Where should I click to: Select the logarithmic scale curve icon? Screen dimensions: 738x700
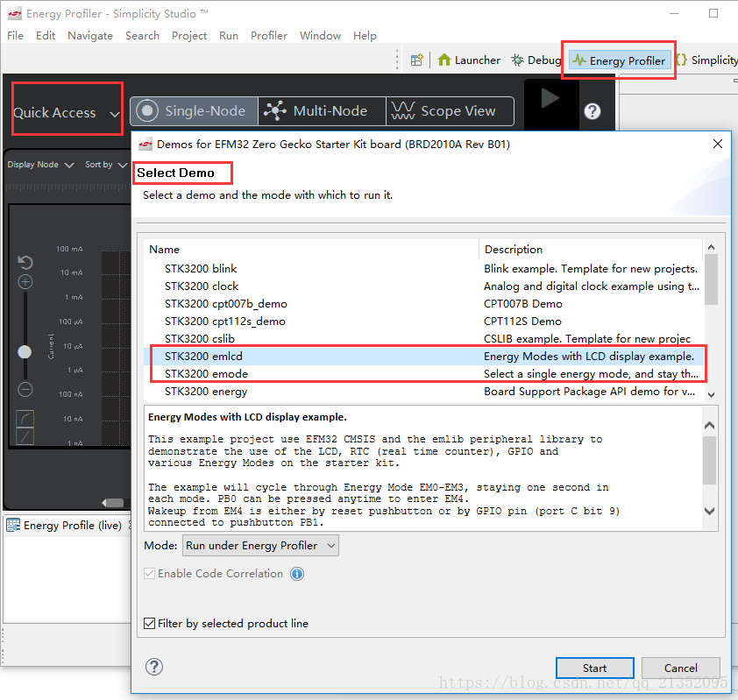coord(25,418)
